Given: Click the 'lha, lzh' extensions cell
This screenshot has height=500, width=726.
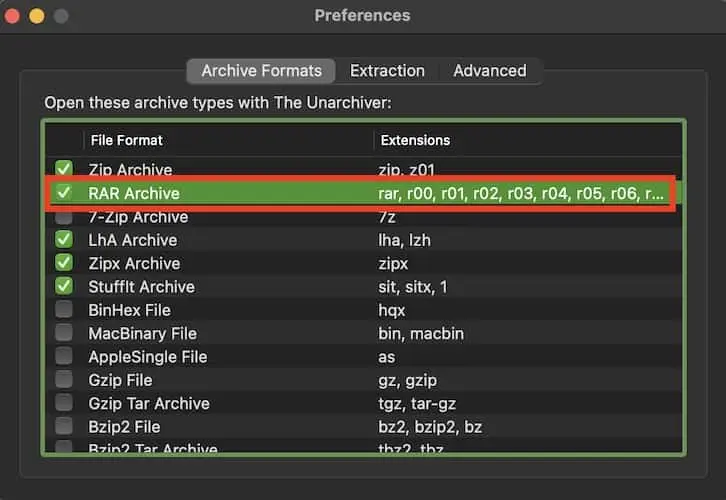Looking at the screenshot, I should click(x=404, y=240).
